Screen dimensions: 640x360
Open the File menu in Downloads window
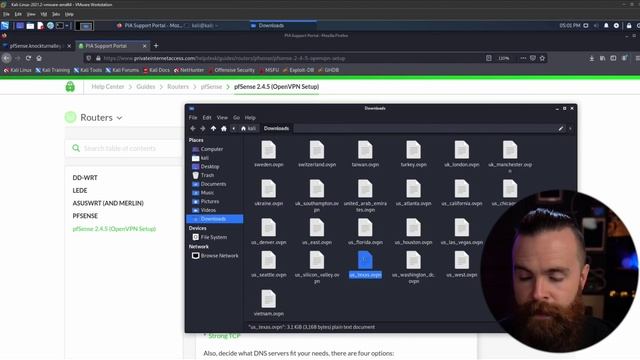point(193,118)
